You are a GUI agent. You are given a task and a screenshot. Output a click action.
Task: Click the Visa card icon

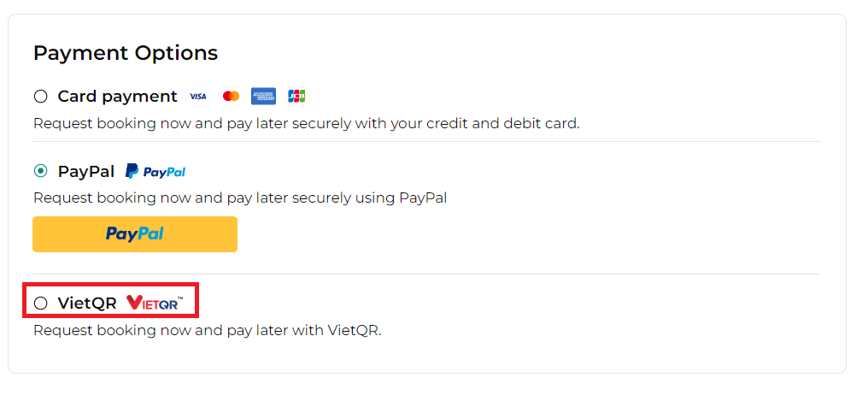pyautogui.click(x=198, y=97)
